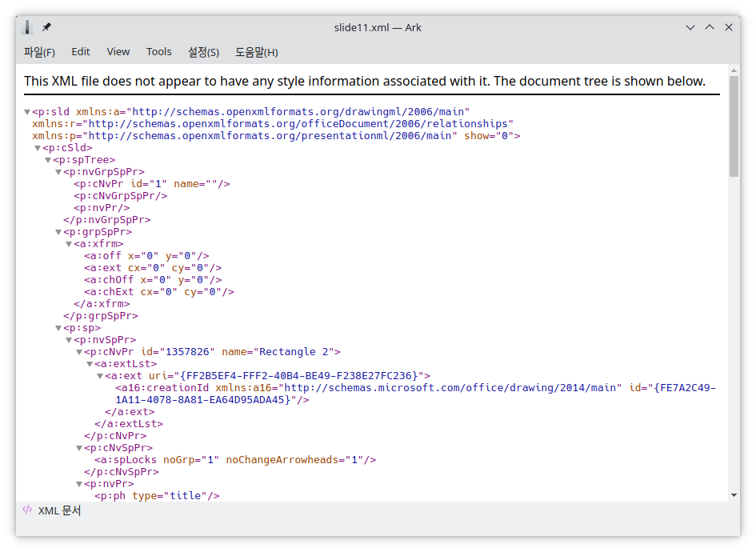
Task: Open the 파일(F) menu
Action: (39, 52)
